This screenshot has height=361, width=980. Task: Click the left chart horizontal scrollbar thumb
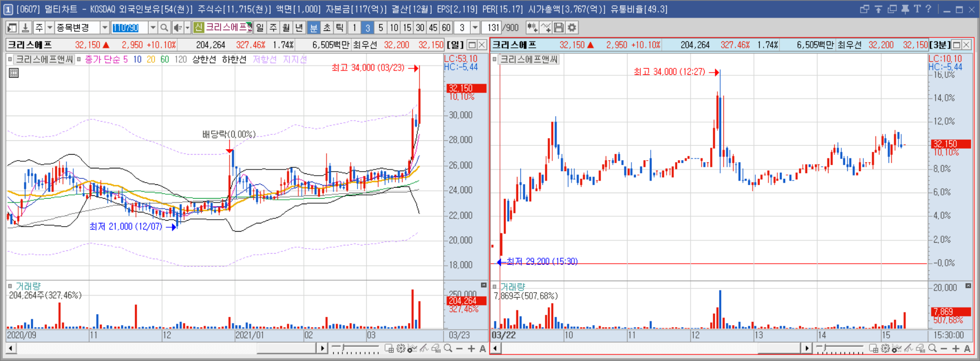[x=286, y=348]
